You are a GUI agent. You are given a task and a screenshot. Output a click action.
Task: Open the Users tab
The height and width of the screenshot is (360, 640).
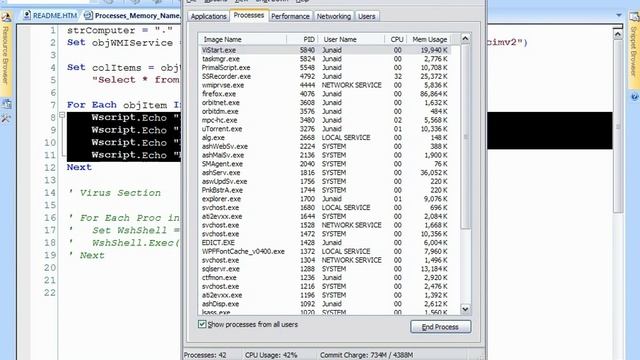[x=367, y=16]
